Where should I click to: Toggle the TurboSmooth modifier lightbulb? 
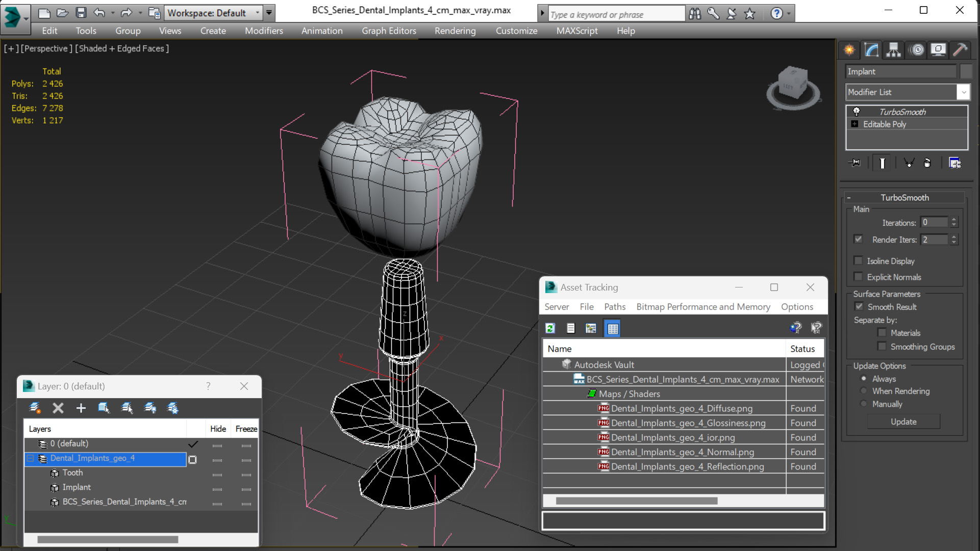point(857,112)
